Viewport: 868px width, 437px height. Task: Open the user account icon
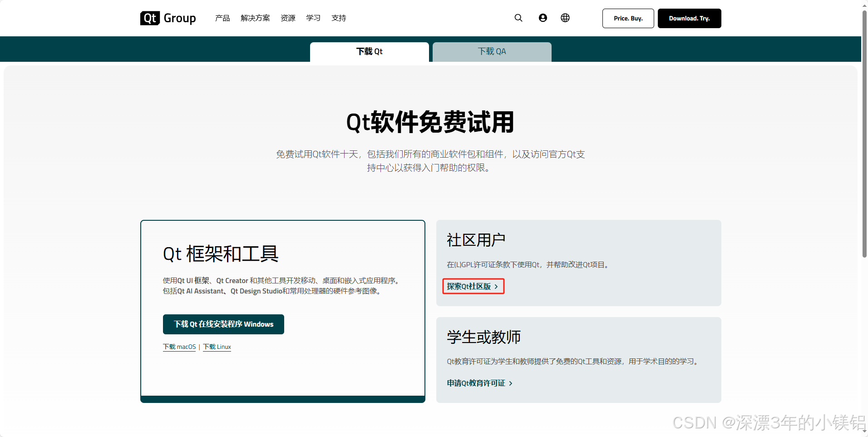click(543, 18)
